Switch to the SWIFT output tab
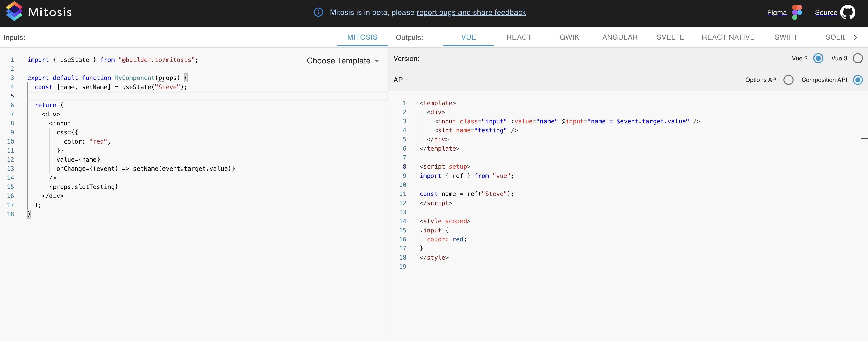 pos(786,37)
